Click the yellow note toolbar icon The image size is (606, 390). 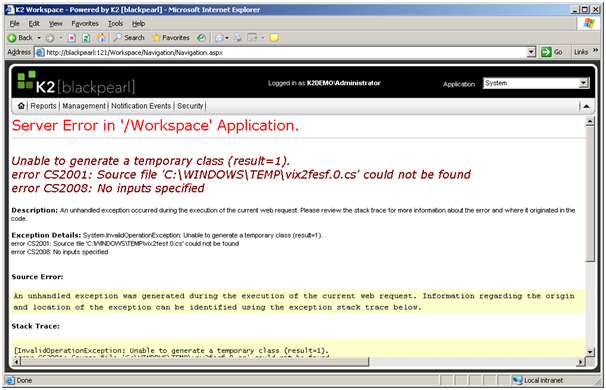click(274, 38)
